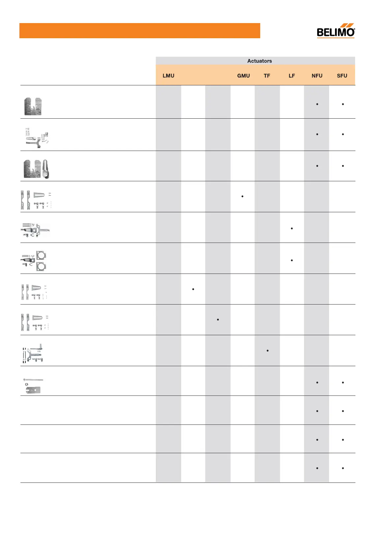Click the three-piece bracket and clamp image
The image size is (392, 555).
click(x=37, y=169)
